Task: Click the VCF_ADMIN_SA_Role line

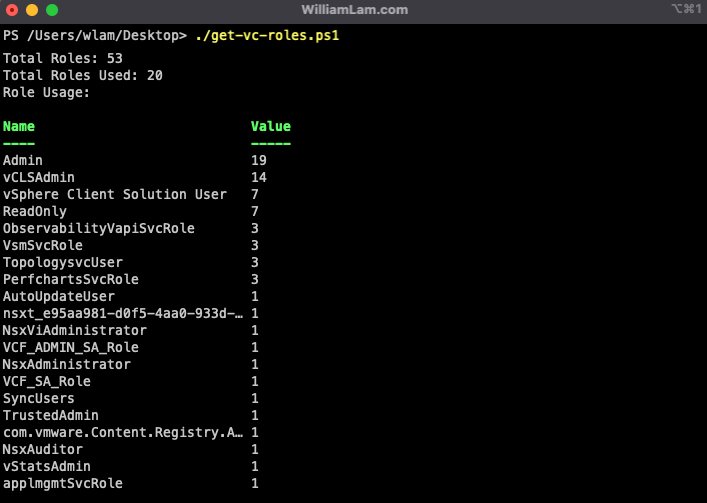Action: click(x=71, y=347)
